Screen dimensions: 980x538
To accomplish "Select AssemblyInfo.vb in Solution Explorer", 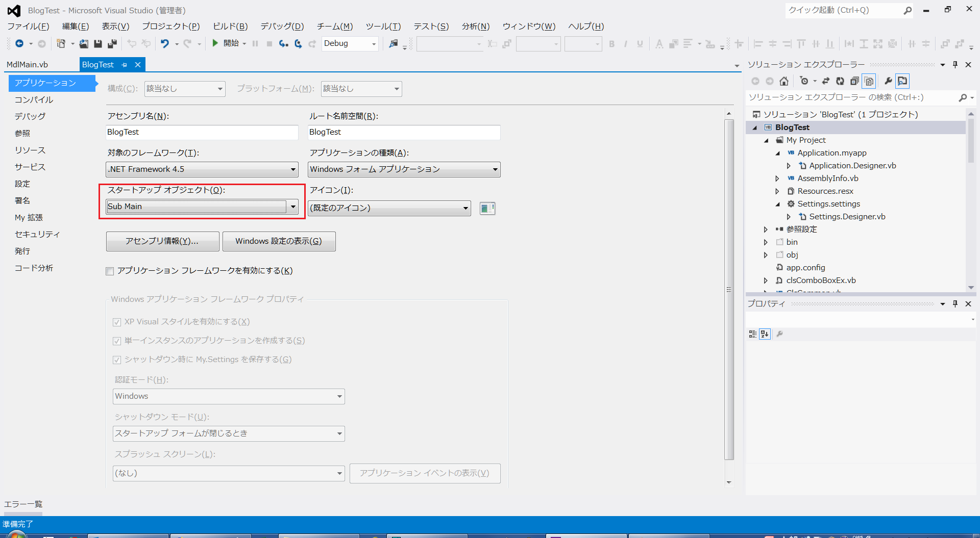I will point(828,178).
